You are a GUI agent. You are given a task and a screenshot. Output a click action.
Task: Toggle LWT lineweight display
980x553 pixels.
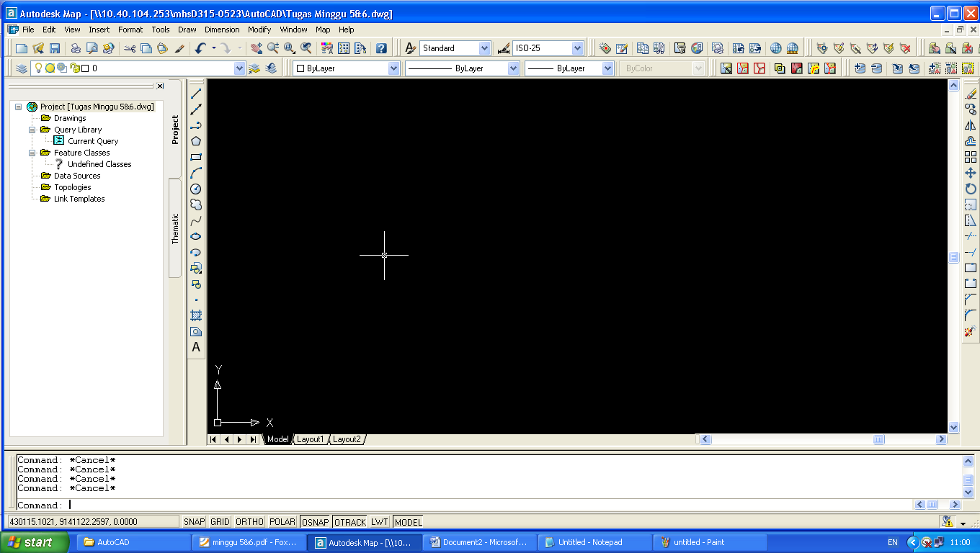coord(380,522)
